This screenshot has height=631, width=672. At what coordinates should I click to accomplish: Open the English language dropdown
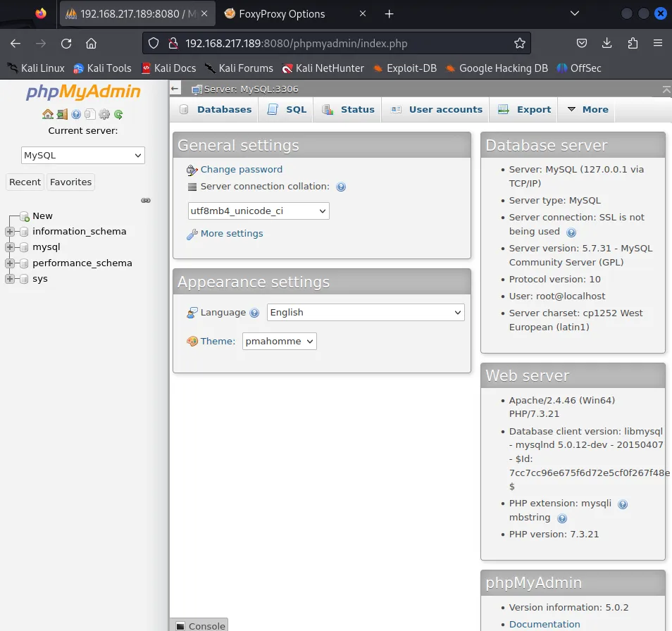coord(366,313)
